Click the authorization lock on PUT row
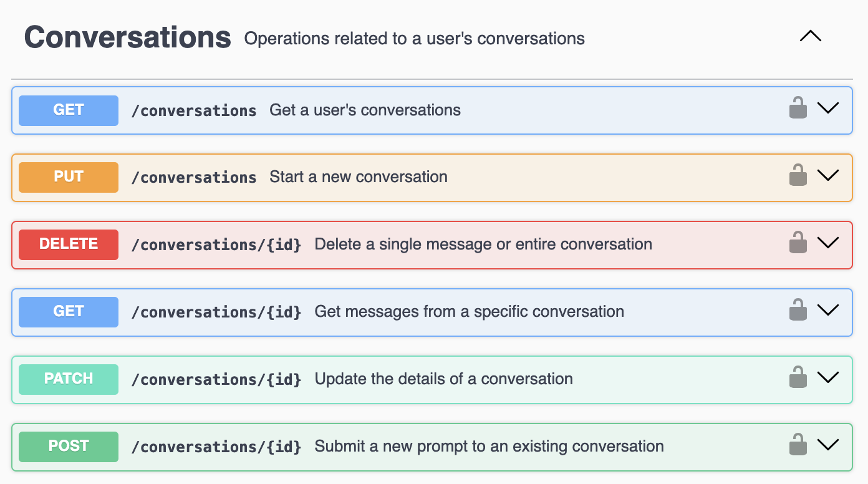The width and height of the screenshot is (868, 484). [x=798, y=176]
